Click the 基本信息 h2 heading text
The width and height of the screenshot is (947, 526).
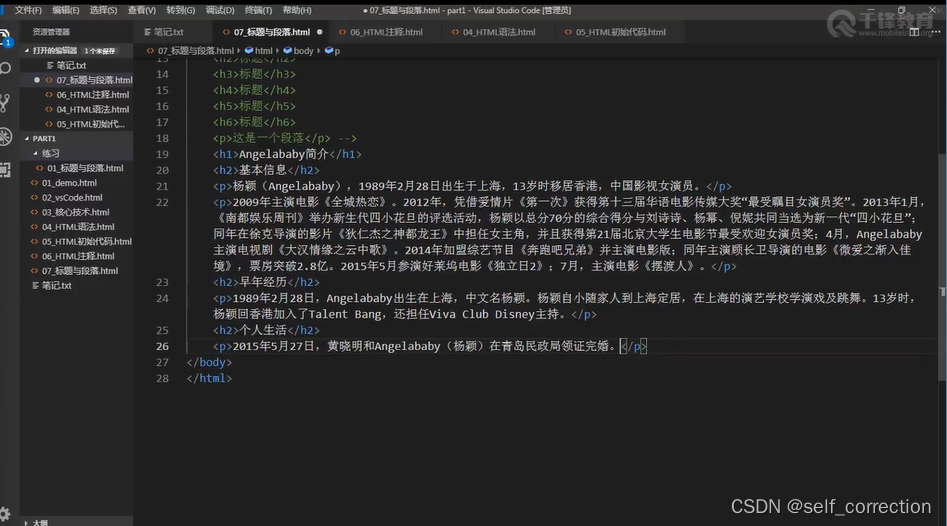point(263,170)
